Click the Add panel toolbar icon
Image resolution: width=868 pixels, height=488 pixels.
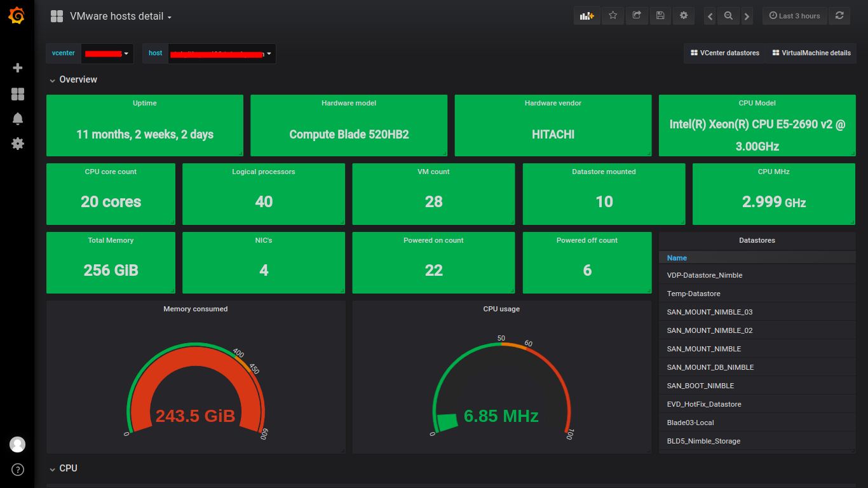pos(587,16)
